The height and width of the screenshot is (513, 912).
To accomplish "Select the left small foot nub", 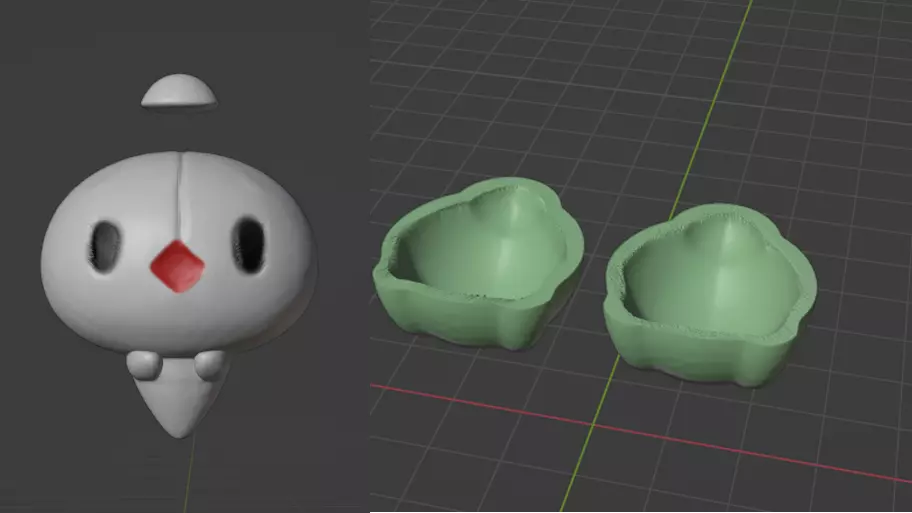I will 144,365.
